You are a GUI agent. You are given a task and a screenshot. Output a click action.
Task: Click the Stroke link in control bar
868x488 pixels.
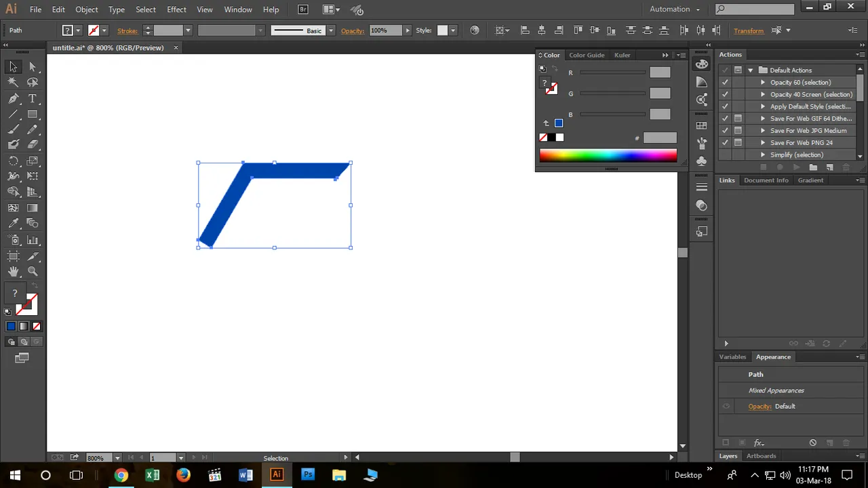coord(127,30)
